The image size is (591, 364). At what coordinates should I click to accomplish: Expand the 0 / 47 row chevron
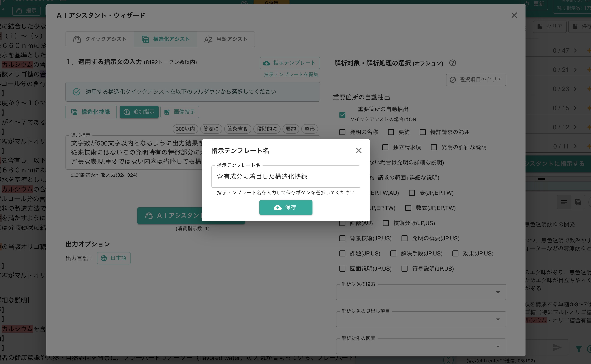coord(575,50)
